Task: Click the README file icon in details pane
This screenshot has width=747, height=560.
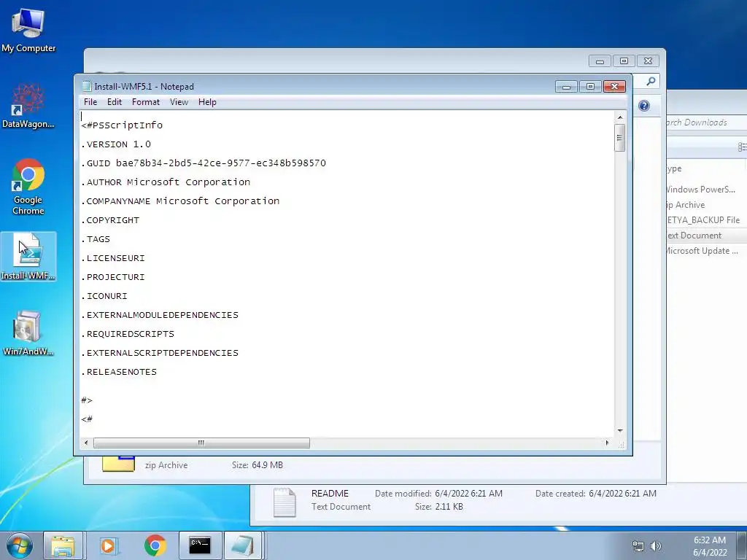Action: [285, 502]
